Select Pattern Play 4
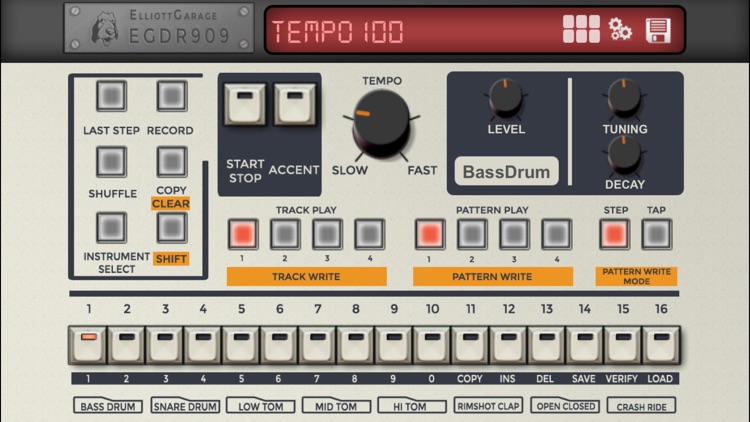The height and width of the screenshot is (422, 750). [x=557, y=234]
